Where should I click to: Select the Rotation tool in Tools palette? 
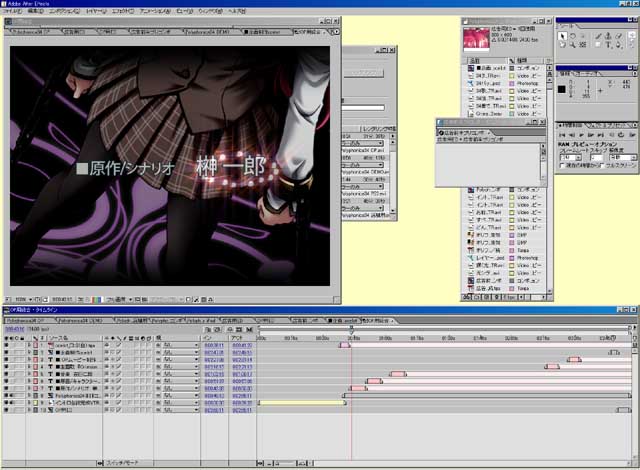572,36
